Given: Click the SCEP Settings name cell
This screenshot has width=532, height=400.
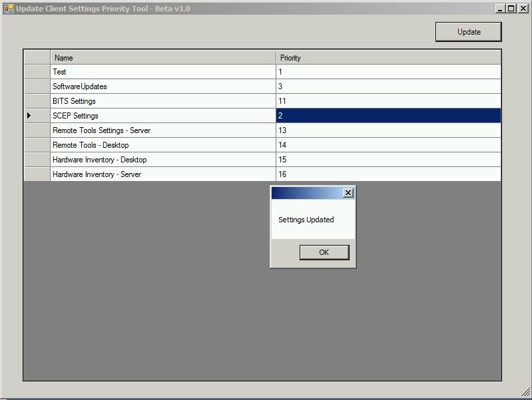Looking at the screenshot, I should pos(162,116).
